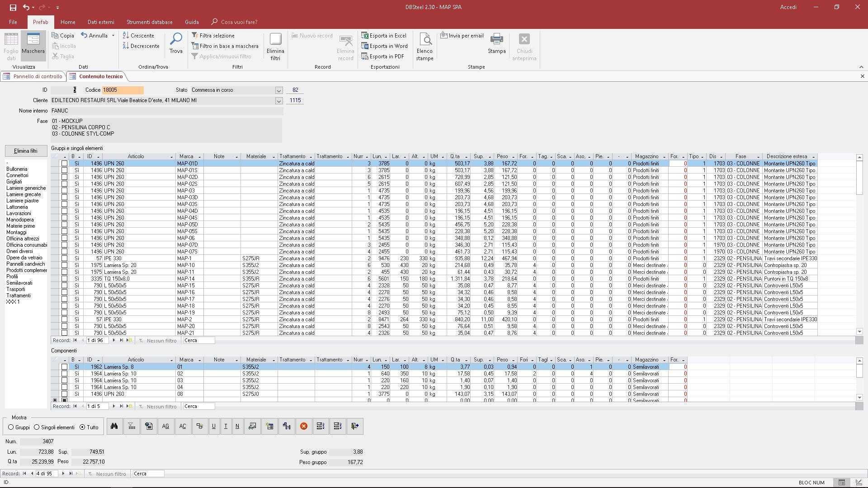Click the U underlined button

214,426
